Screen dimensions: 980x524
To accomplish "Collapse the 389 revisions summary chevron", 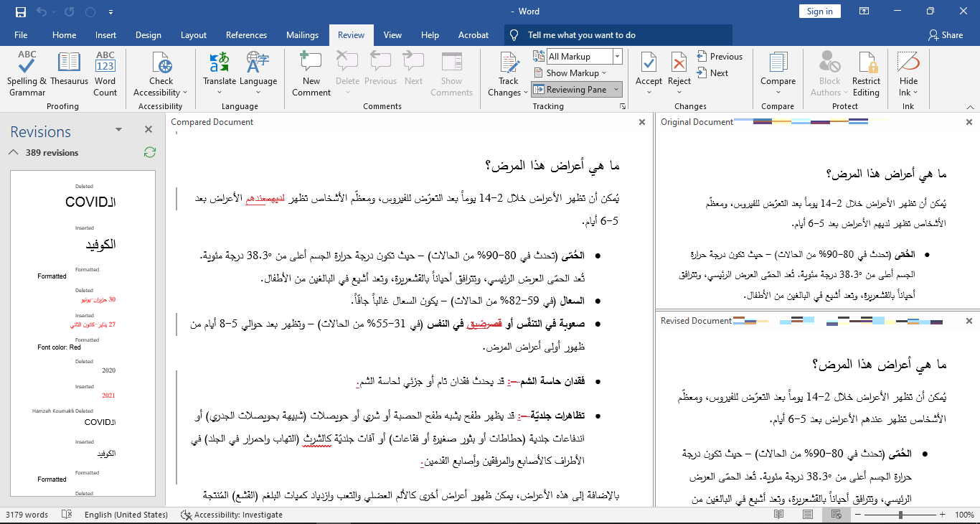I will (x=12, y=152).
